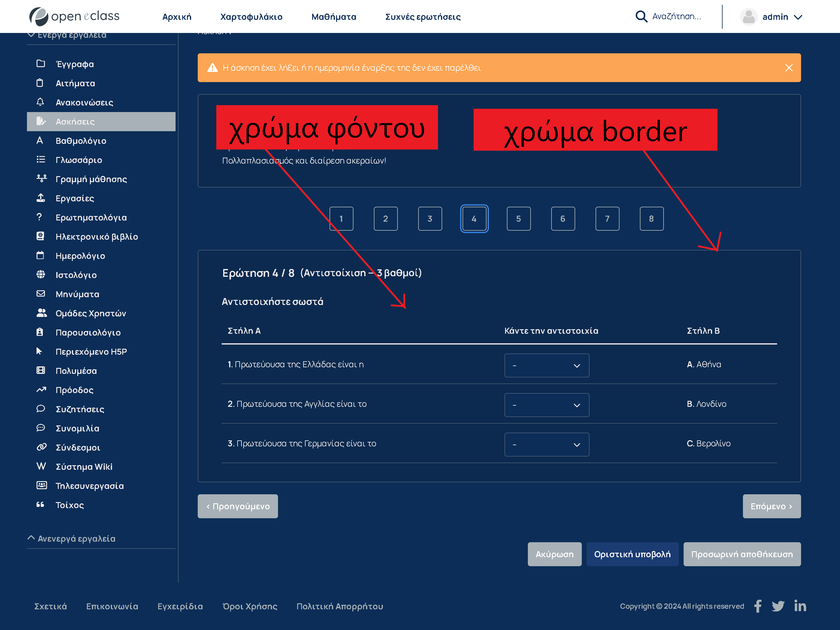Viewport: 840px width, 630px height.
Task: Open the LinkedIn footer icon
Action: click(800, 606)
